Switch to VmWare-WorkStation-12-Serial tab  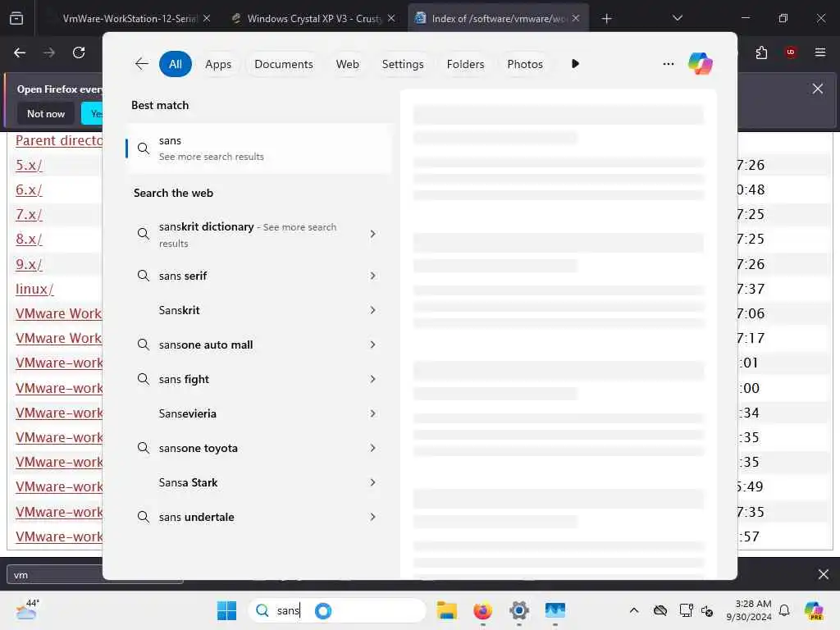pos(129,19)
